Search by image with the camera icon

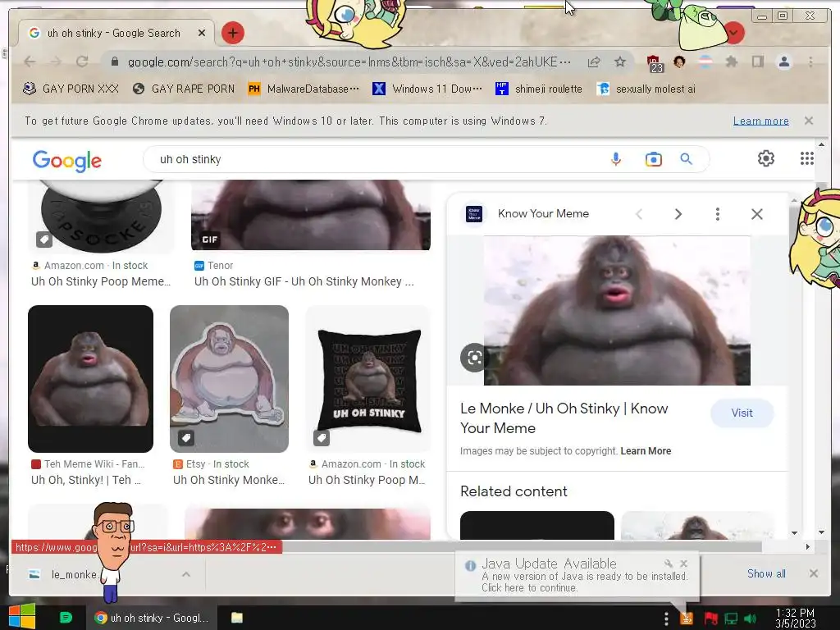(x=654, y=159)
